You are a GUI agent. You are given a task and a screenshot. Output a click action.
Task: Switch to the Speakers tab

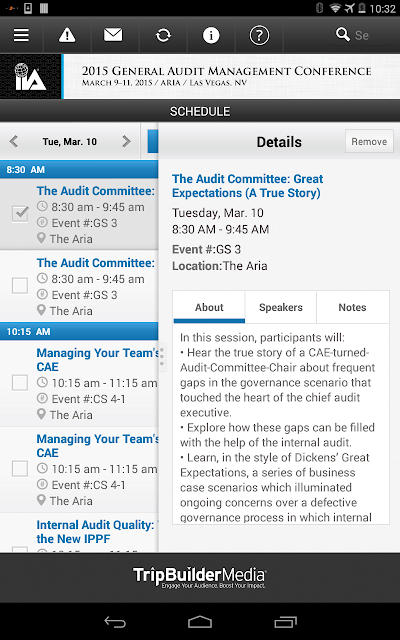[x=281, y=307]
